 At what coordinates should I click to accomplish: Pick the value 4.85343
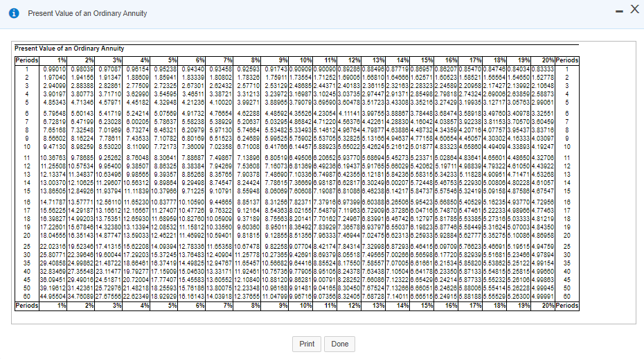click(55, 102)
